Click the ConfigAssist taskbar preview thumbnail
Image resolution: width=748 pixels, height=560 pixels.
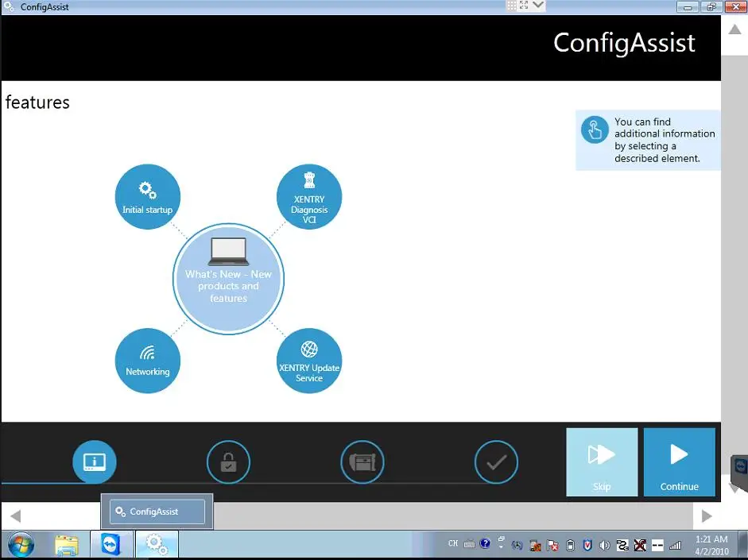click(157, 512)
